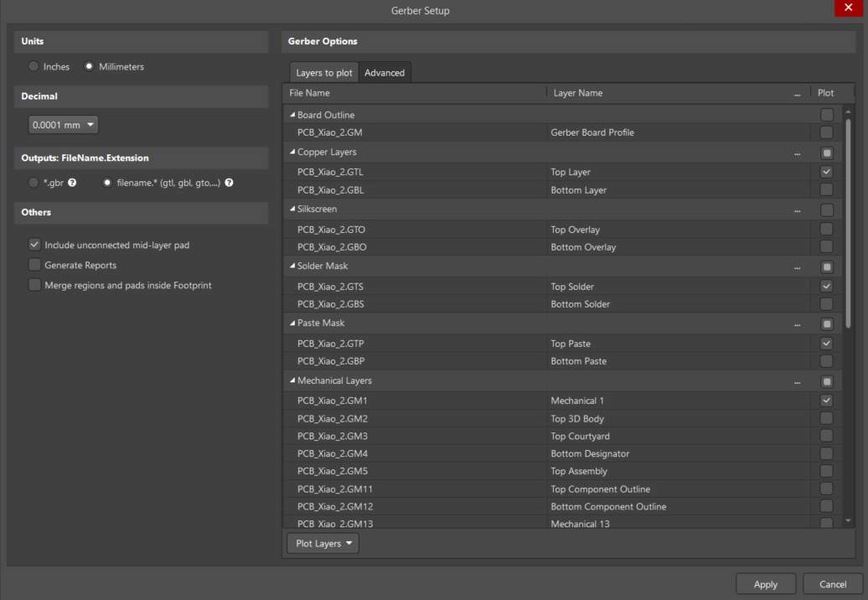
Task: Select Inches unit radio button
Action: pyautogui.click(x=34, y=66)
